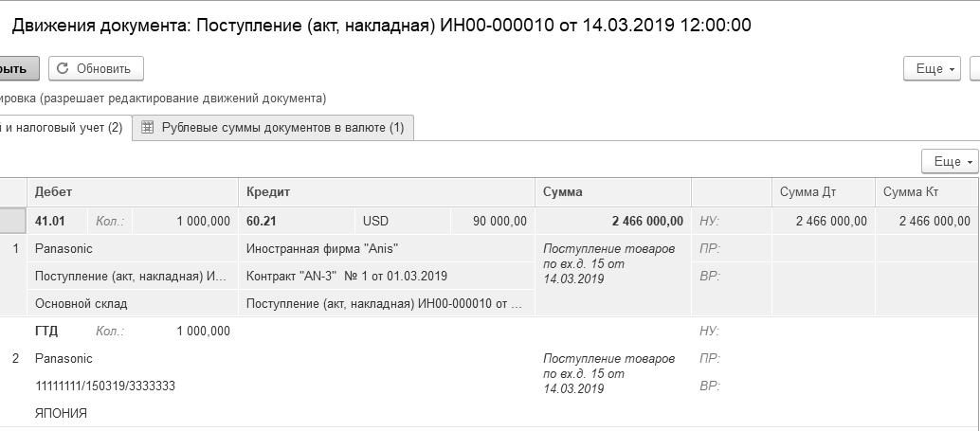The width and height of the screenshot is (980, 431).
Task: Select the Сумма column header
Action: pyautogui.click(x=563, y=192)
